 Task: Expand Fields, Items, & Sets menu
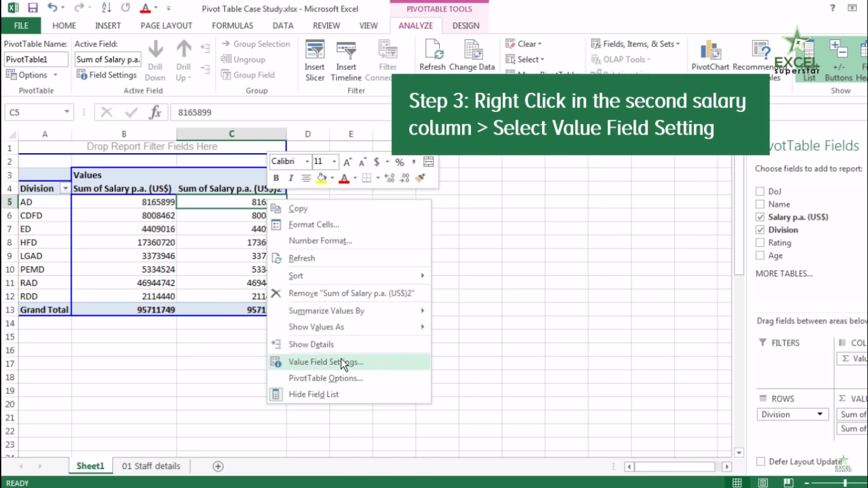(635, 44)
